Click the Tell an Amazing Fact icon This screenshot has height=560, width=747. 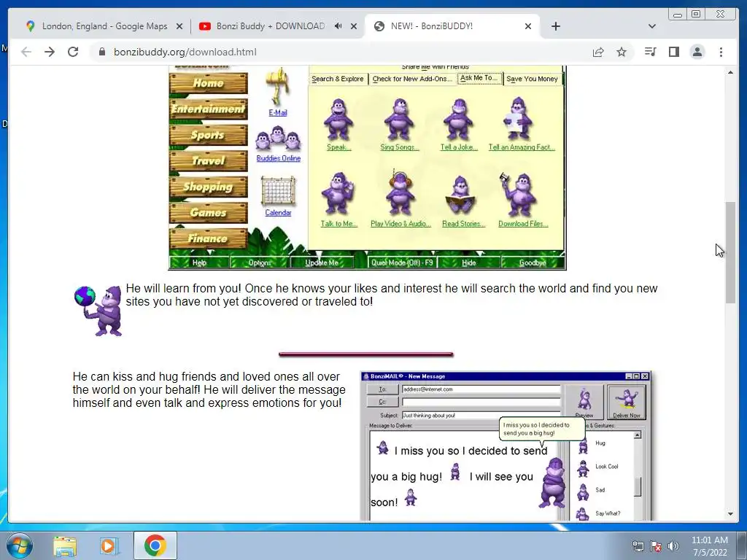[518, 119]
